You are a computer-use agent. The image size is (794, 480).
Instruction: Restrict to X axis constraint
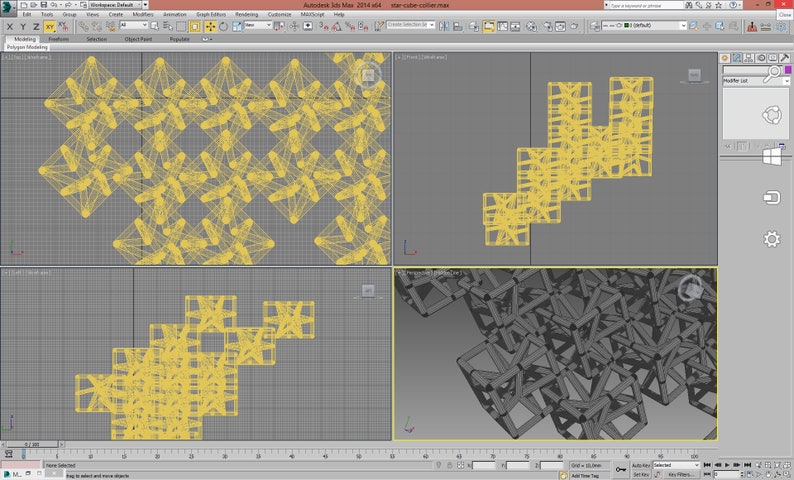click(x=9, y=27)
